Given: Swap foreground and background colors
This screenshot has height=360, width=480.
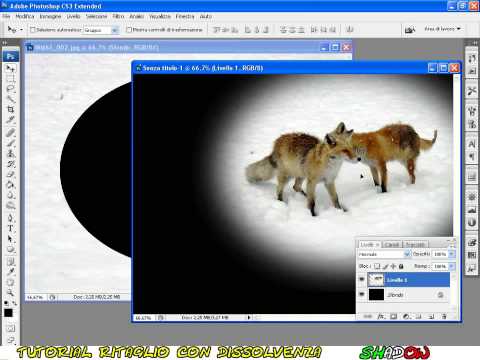Looking at the screenshot, I should pos(15,303).
